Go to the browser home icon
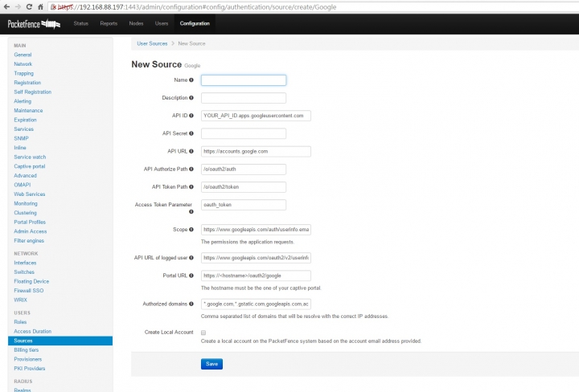Viewport: 579px width, 392px height. pyautogui.click(x=41, y=6)
